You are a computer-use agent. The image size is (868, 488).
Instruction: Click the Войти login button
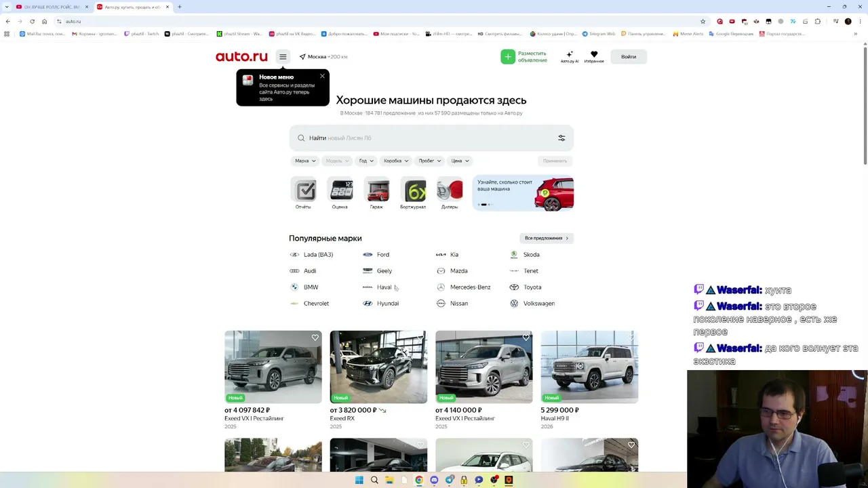click(x=629, y=57)
